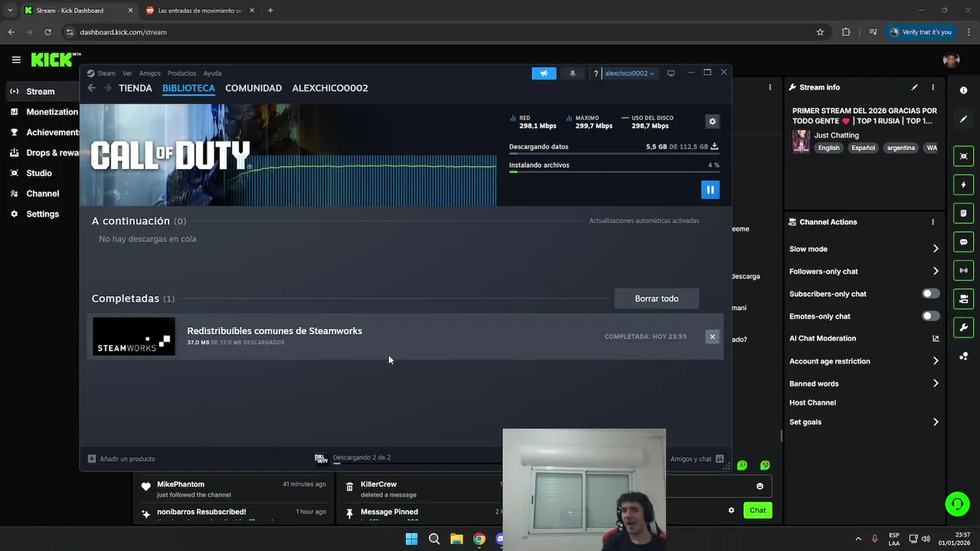Switch to COMUNIDAD tab in Steam
The height and width of the screenshot is (551, 980).
253,88
